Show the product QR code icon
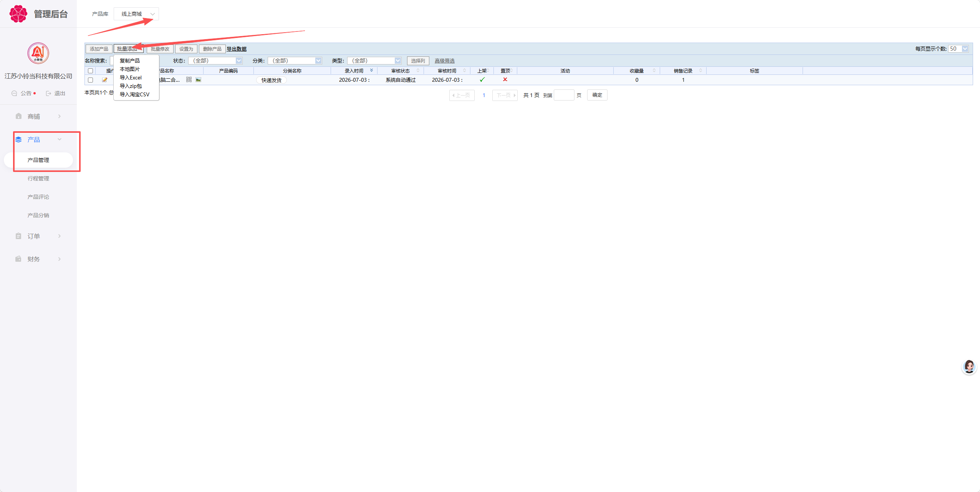This screenshot has height=492, width=980. pyautogui.click(x=189, y=80)
